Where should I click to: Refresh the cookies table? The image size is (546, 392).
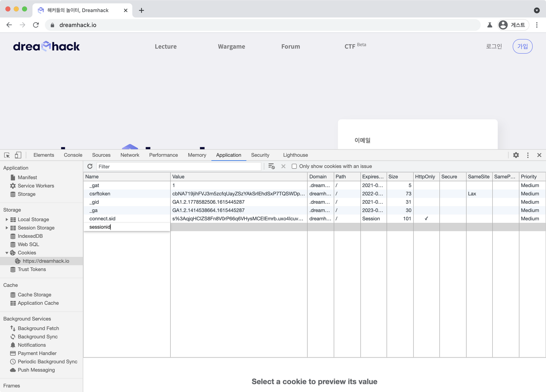pyautogui.click(x=90, y=166)
